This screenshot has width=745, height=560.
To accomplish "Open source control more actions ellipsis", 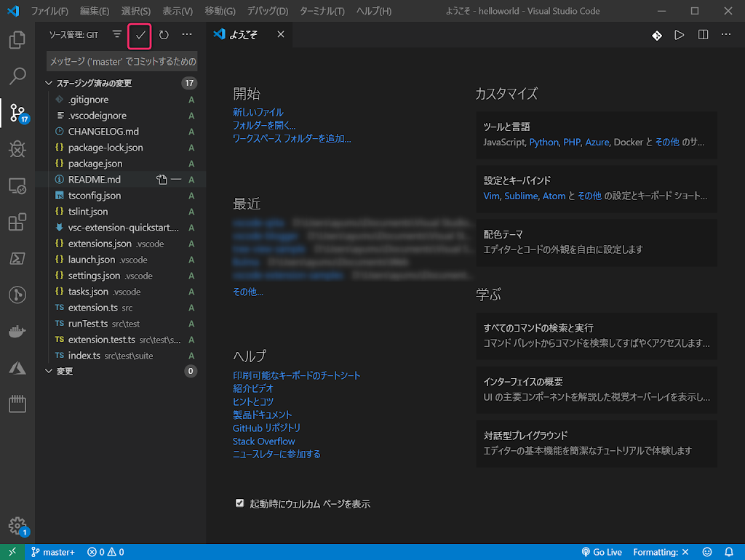I will click(x=187, y=34).
